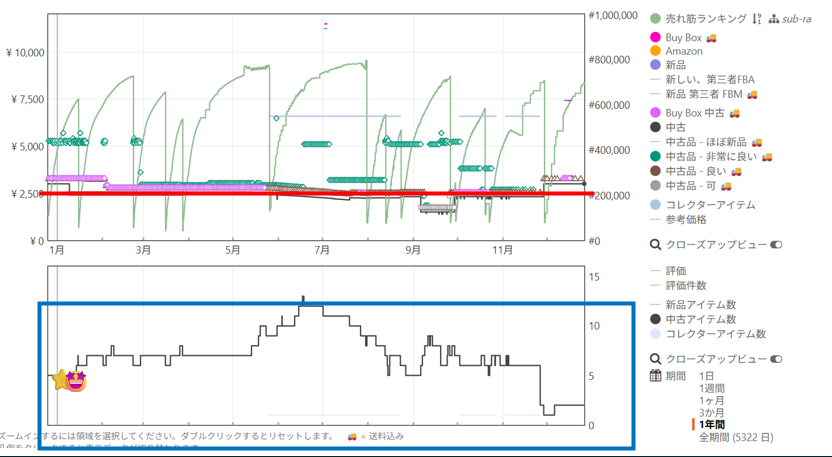Click the sales rank sort icon
This screenshot has height=457, width=832.
click(756, 18)
